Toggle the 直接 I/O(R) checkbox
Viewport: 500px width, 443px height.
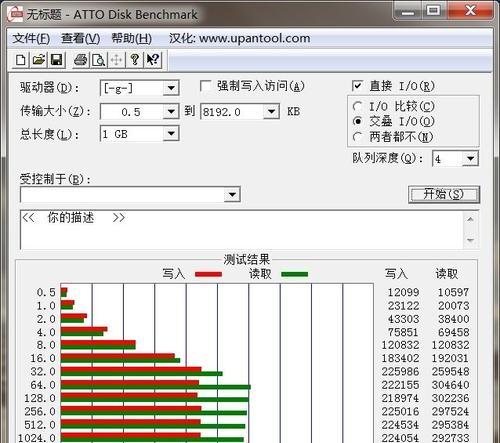coord(357,86)
